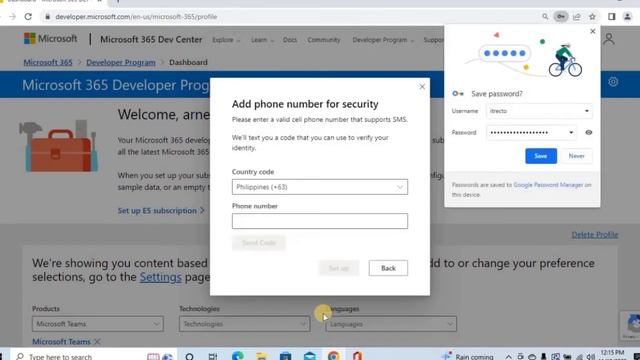The width and height of the screenshot is (640, 360).
Task: Click the browser forward arrow
Action: (13, 17)
